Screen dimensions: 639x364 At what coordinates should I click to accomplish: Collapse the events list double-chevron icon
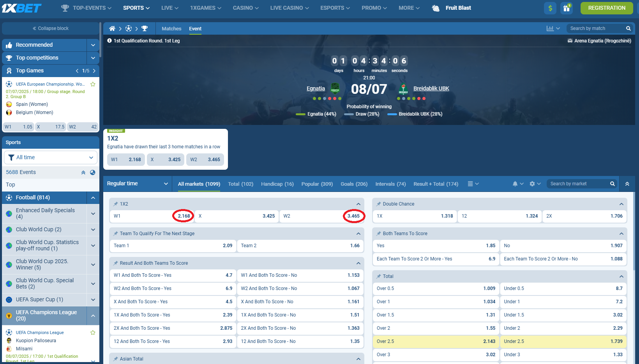point(83,172)
